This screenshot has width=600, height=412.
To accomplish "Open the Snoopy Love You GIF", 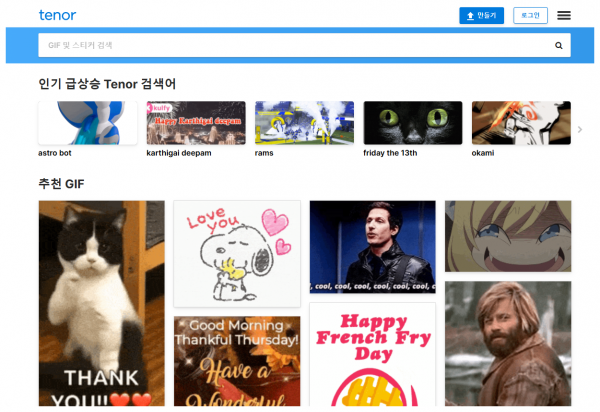I will 237,254.
